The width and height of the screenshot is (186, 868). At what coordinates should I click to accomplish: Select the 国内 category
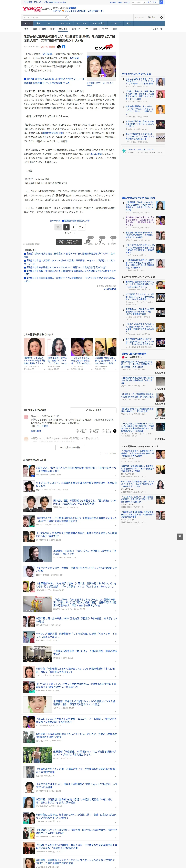(x=35, y=29)
